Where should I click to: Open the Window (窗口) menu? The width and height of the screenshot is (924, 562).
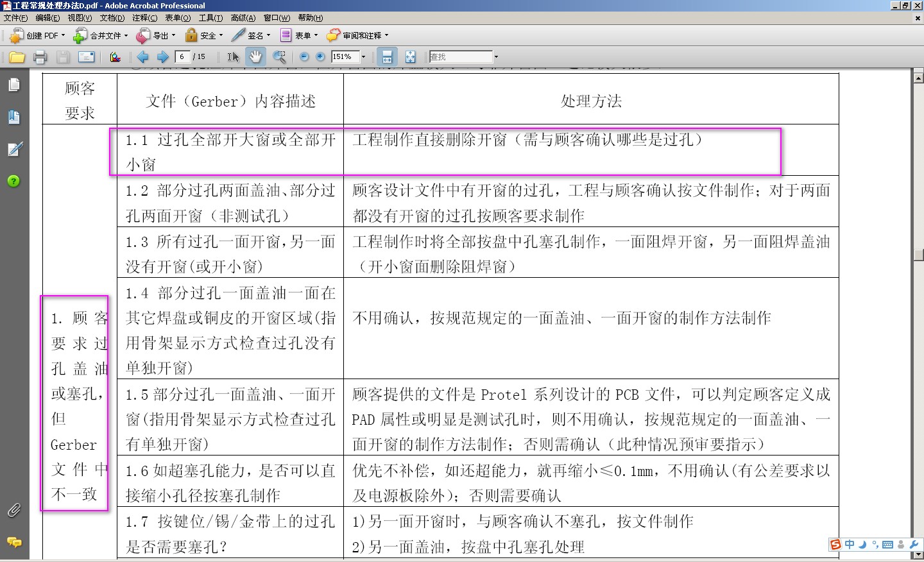pyautogui.click(x=277, y=18)
